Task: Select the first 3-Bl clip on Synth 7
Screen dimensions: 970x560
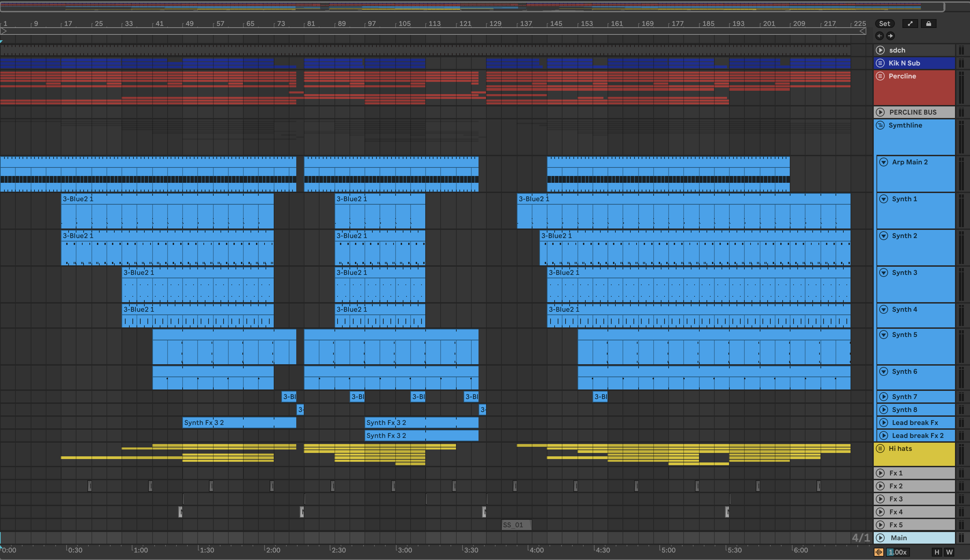Action: 289,397
